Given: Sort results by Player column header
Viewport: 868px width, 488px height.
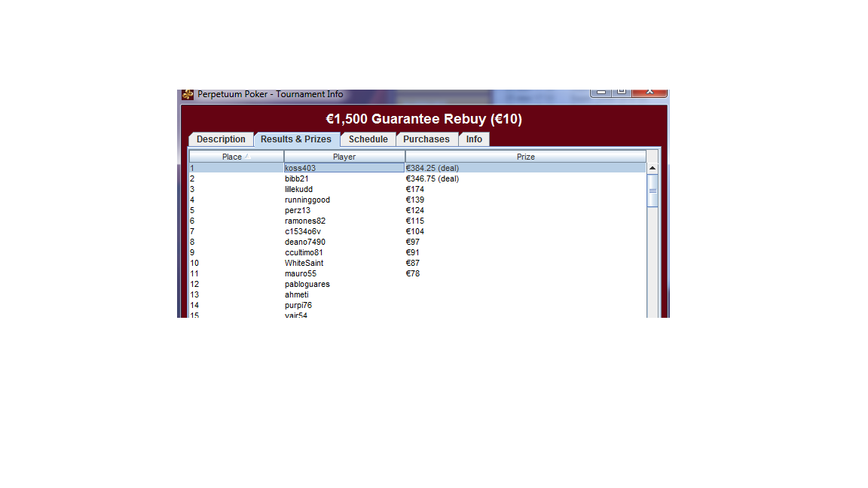Looking at the screenshot, I should [x=344, y=157].
